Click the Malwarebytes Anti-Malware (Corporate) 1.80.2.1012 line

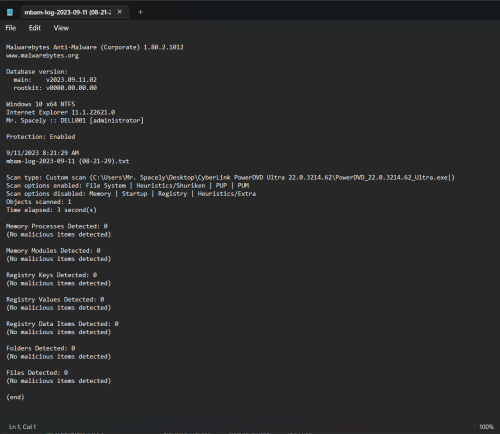95,47
